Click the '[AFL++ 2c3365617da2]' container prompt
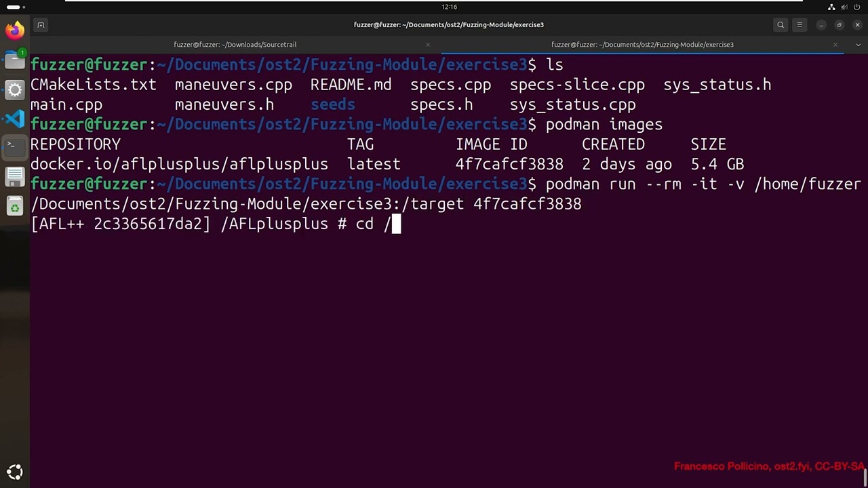The width and height of the screenshot is (868, 488). click(x=121, y=224)
